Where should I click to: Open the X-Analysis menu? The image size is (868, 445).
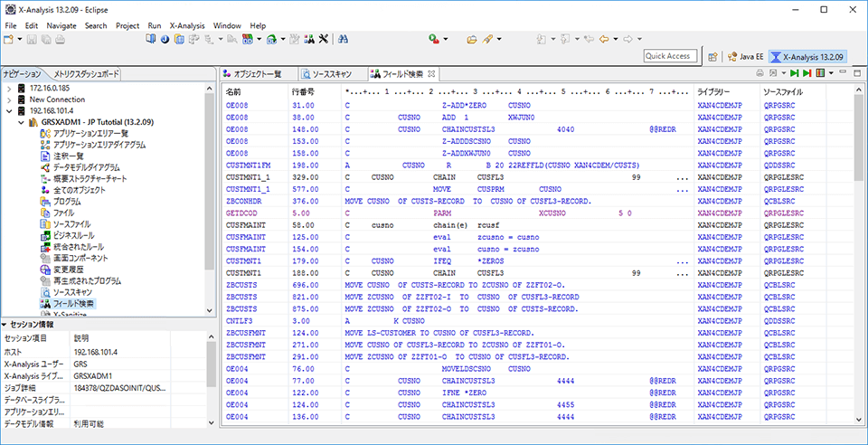(187, 25)
